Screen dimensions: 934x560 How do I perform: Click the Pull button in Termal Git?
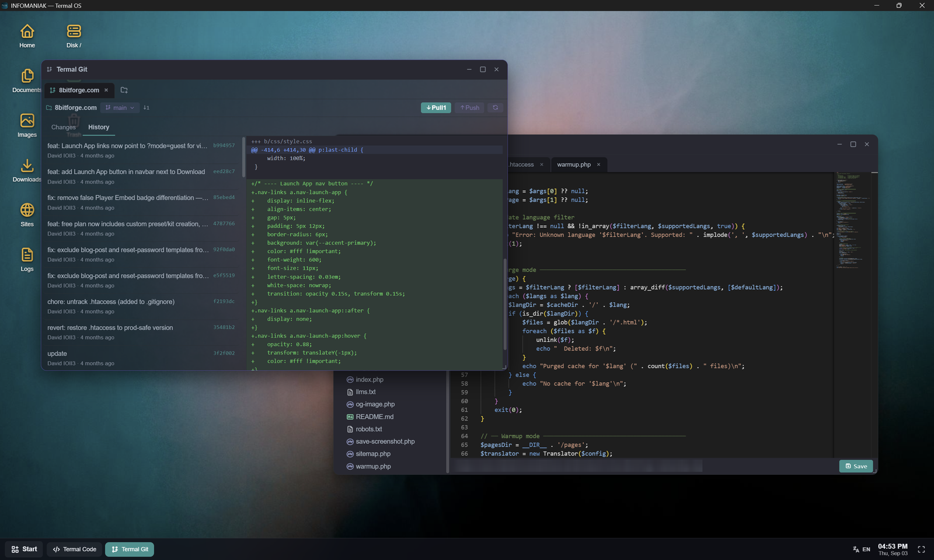pos(436,107)
